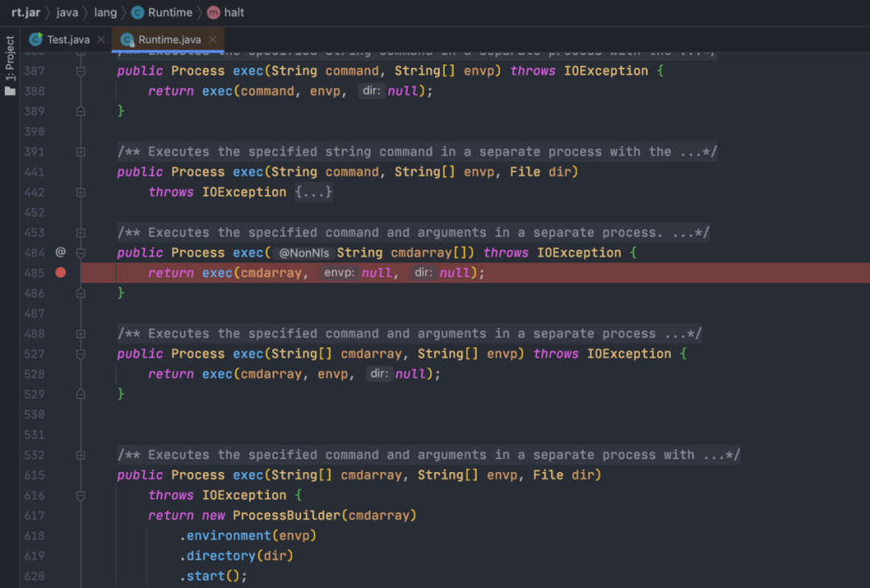Click the folded comment text on line 453
This screenshot has width=870, height=588.
pyautogui.click(x=413, y=233)
